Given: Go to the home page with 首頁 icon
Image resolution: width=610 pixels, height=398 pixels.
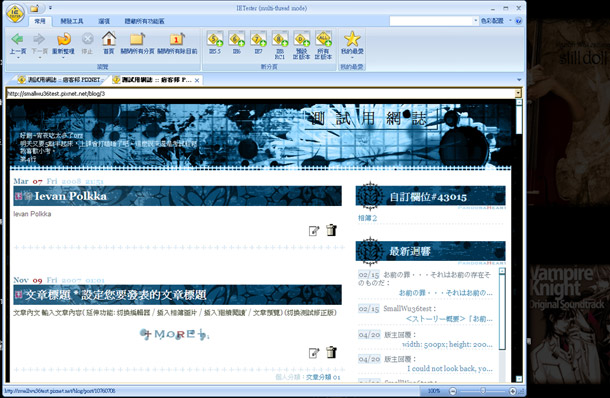Looking at the screenshot, I should click(109, 39).
